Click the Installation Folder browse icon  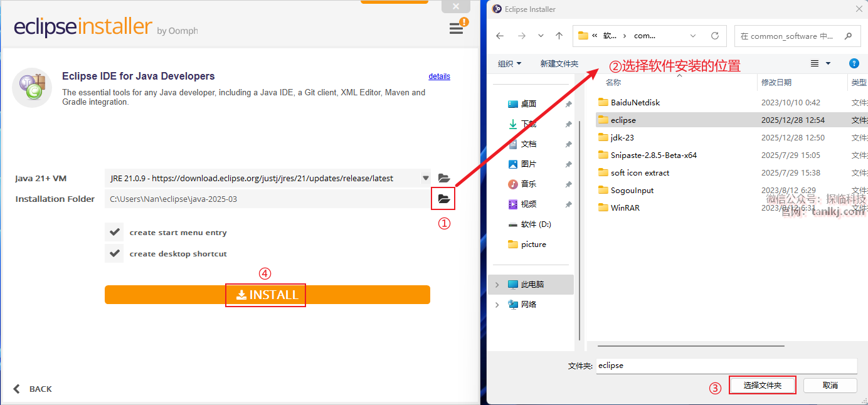pyautogui.click(x=444, y=199)
